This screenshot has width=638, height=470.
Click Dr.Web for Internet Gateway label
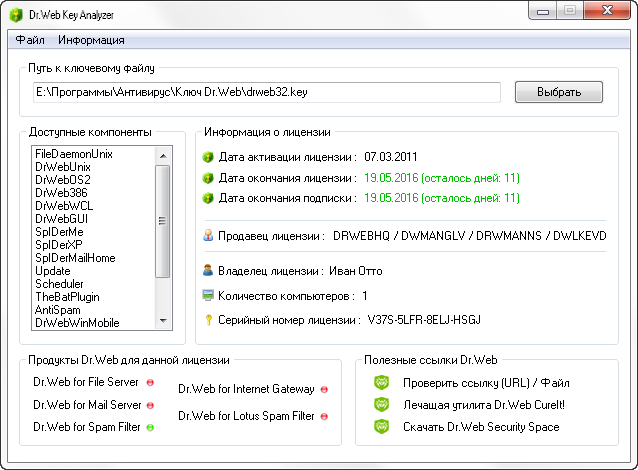(x=246, y=389)
